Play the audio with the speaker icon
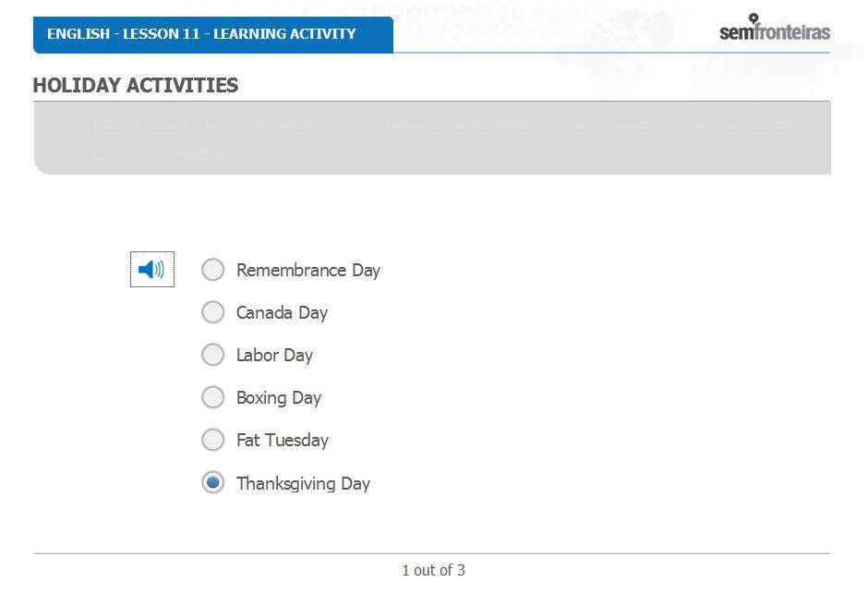The height and width of the screenshot is (606, 868). tap(152, 269)
